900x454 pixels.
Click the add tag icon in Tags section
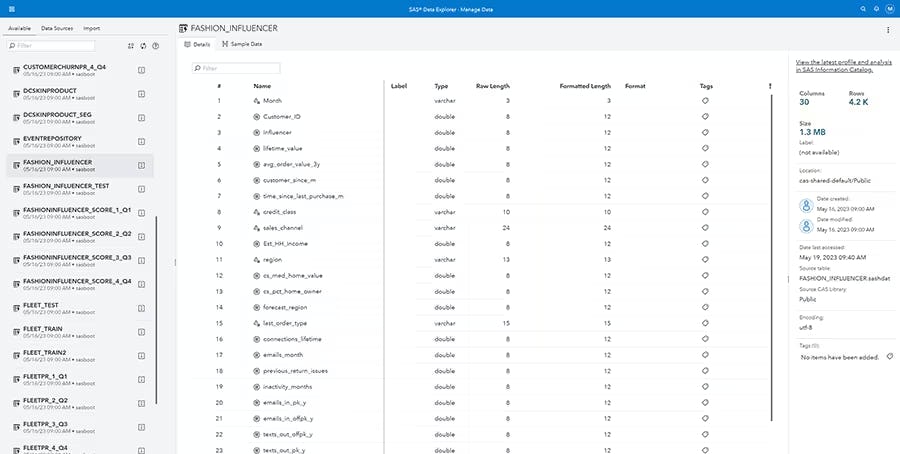tap(890, 356)
